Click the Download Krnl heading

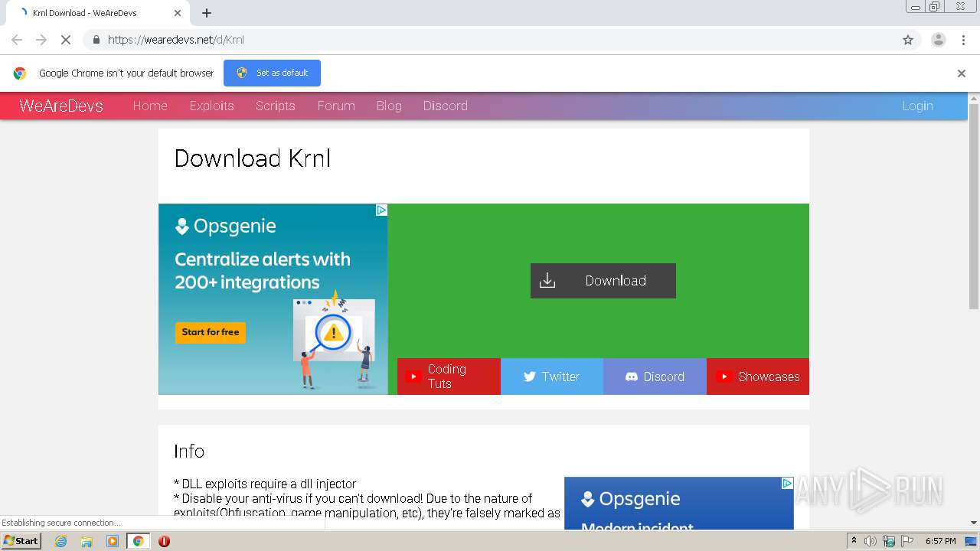(x=253, y=158)
